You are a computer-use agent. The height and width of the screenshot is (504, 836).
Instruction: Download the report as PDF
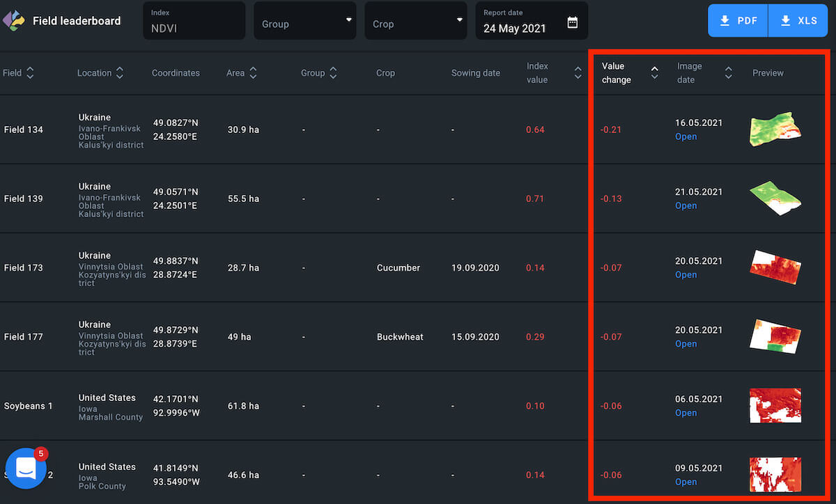tap(738, 21)
